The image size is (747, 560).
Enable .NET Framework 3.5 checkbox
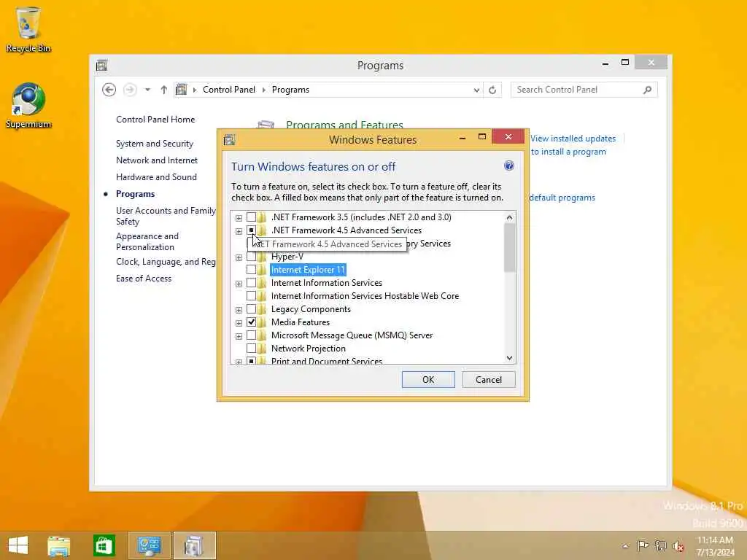pos(251,217)
